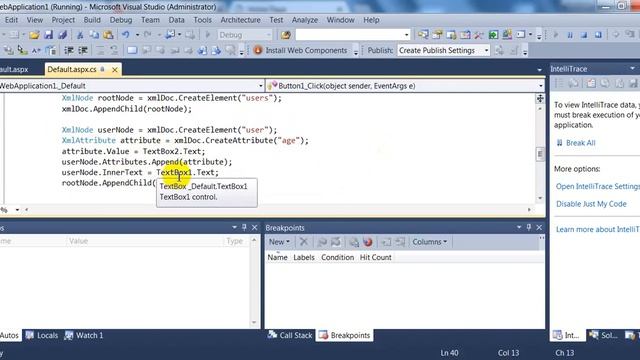The height and width of the screenshot is (360, 640).
Task: Click the Stop debugging icon
Action: click(584, 35)
